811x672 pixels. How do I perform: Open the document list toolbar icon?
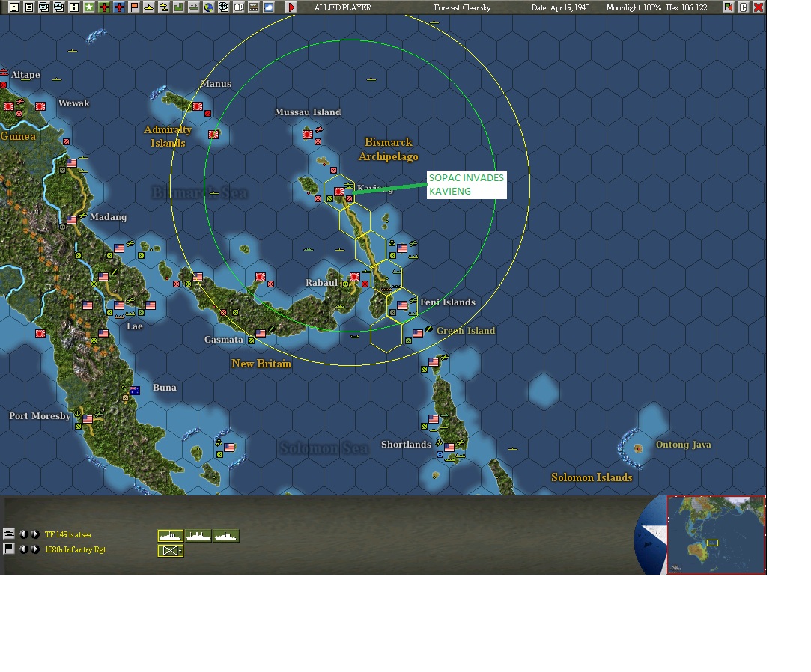coord(29,7)
